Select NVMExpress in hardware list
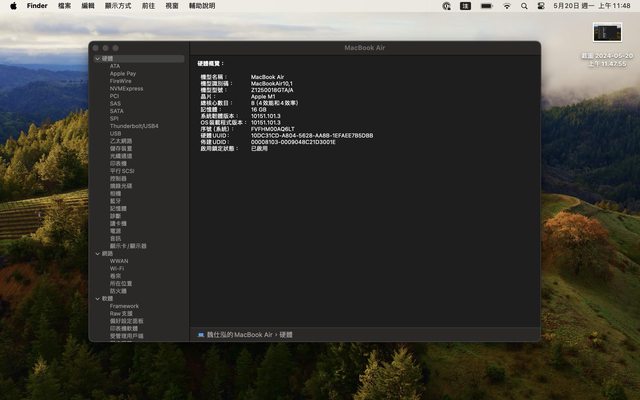The image size is (640, 400). click(126, 88)
